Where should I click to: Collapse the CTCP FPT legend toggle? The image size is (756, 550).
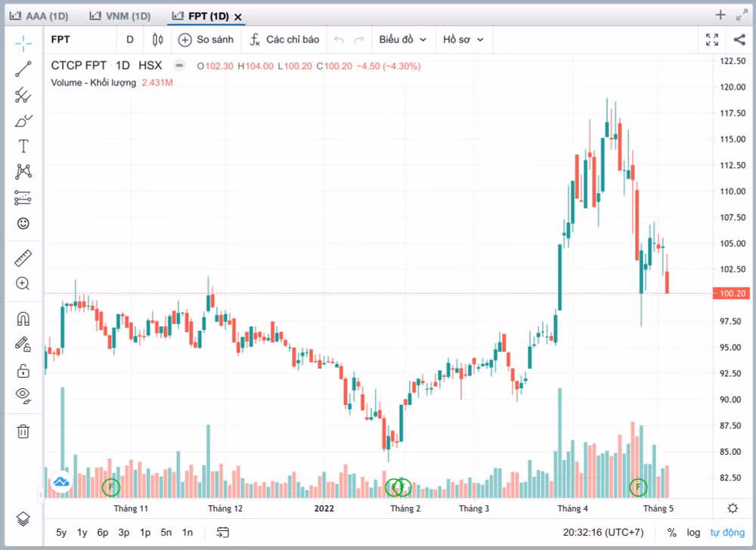tap(179, 66)
